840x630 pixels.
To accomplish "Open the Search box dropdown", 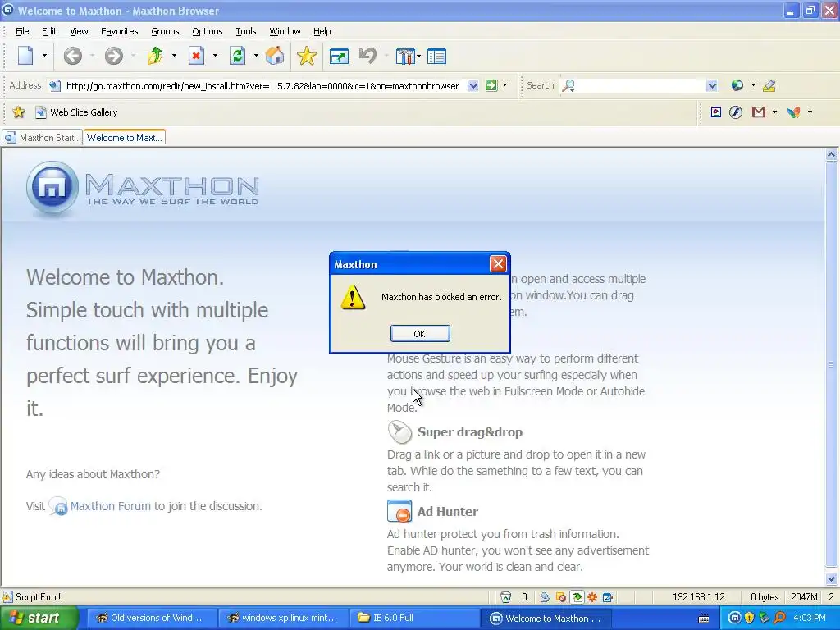I will 711,85.
